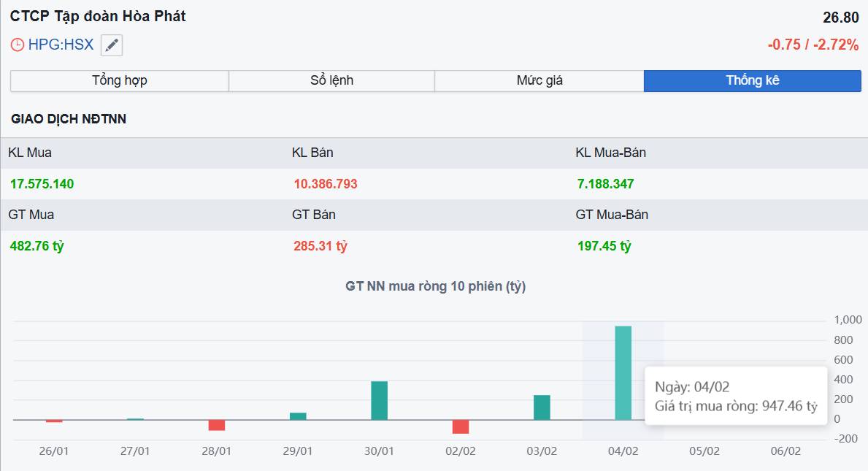Image resolution: width=868 pixels, height=471 pixels.
Task: Click the 28/01 date label on axis
Action: (216, 451)
